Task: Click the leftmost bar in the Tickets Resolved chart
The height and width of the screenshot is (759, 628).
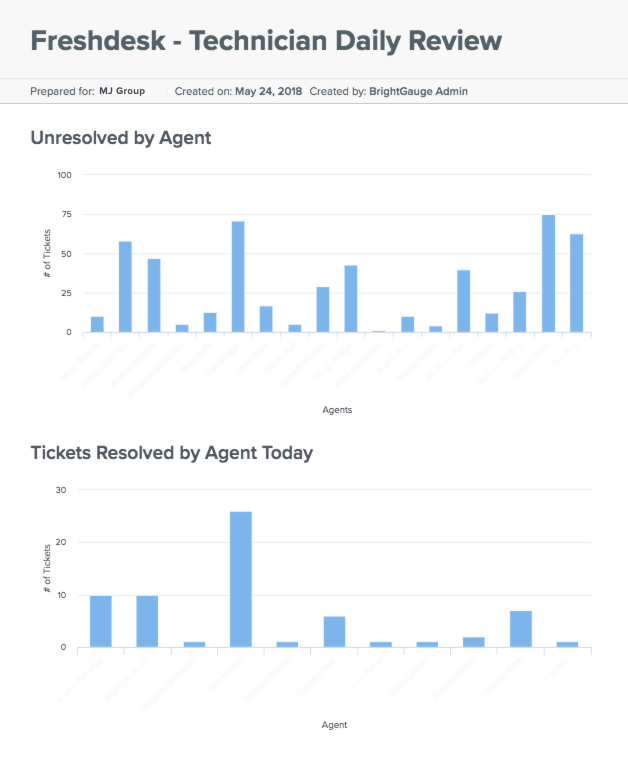Action: coord(101,622)
